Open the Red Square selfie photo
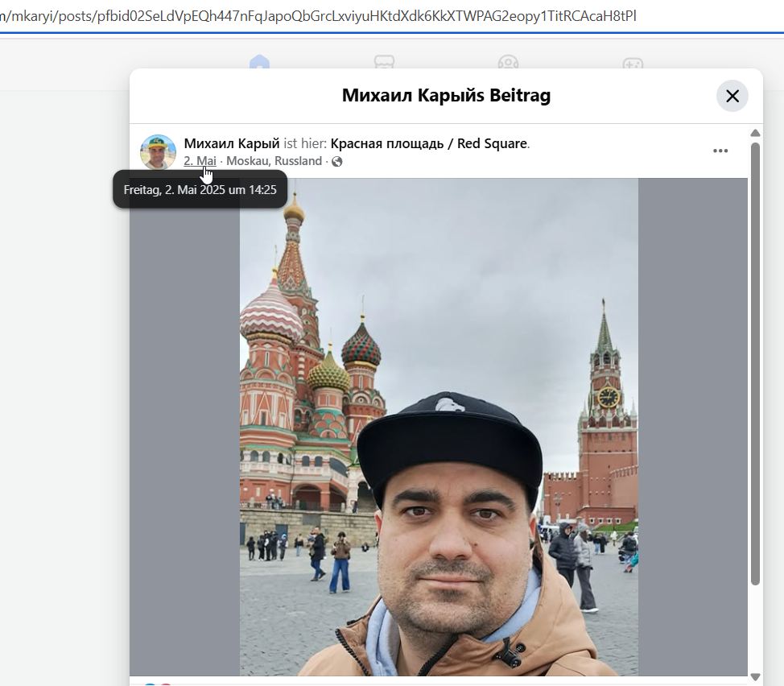 point(439,427)
